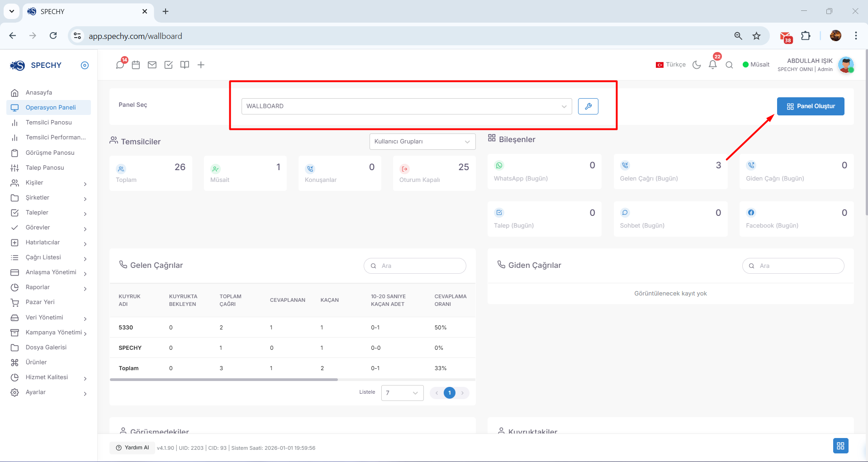This screenshot has height=462, width=868.
Task: Expand Raporlar in the sidebar
Action: click(49, 287)
